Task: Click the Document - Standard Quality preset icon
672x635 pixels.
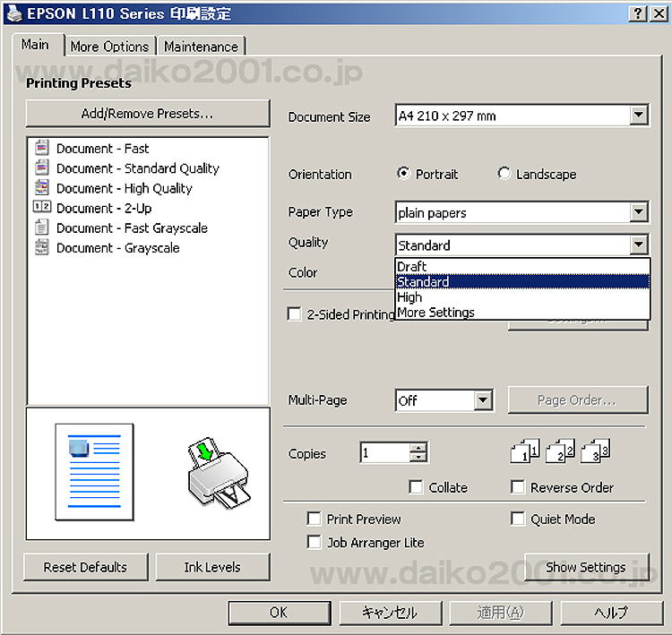Action: pyautogui.click(x=41, y=167)
